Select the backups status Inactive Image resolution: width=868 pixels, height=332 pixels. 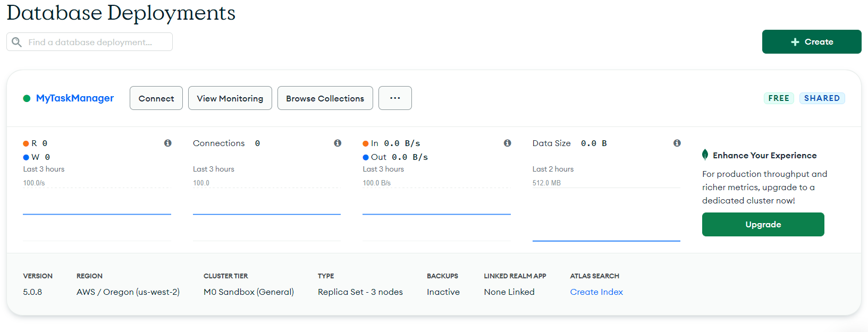[x=443, y=292]
